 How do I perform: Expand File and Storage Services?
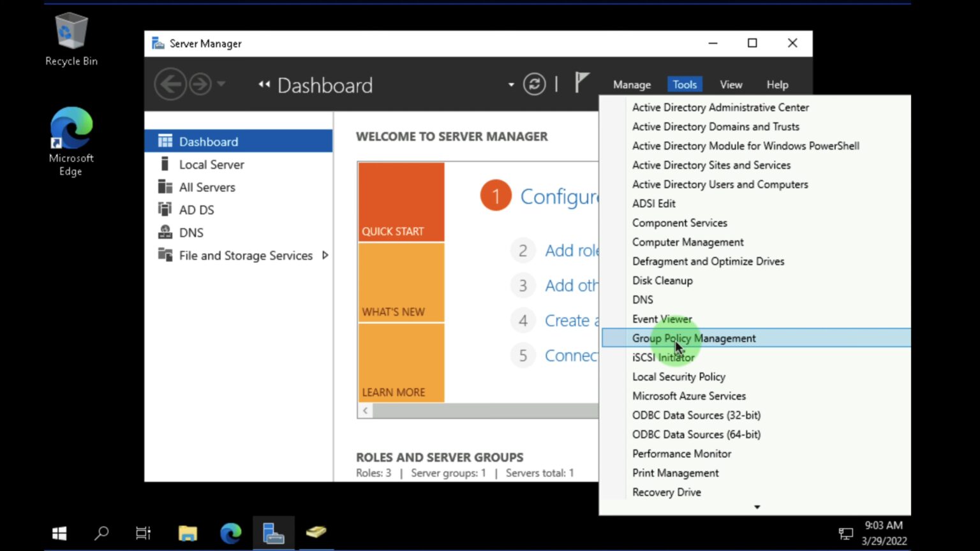click(x=325, y=255)
